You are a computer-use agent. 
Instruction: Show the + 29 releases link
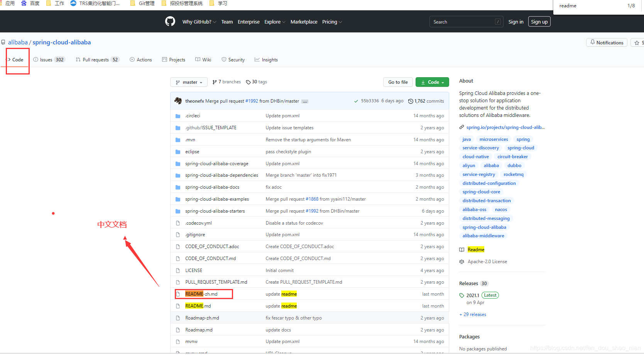pos(473,314)
